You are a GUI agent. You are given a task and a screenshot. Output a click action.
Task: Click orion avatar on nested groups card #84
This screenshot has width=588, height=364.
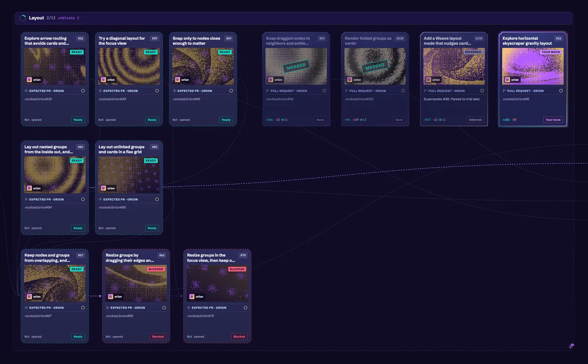click(29, 188)
